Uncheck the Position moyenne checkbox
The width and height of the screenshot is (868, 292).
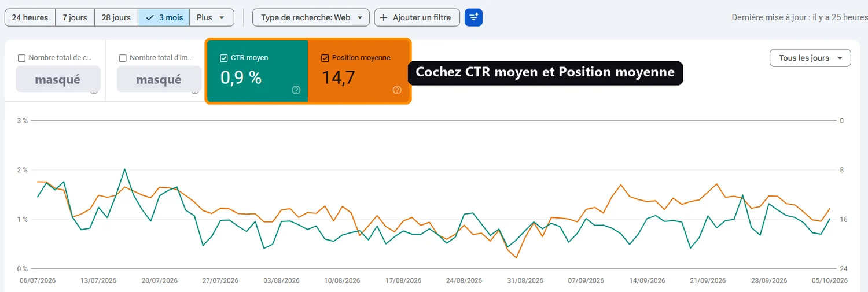pyautogui.click(x=325, y=58)
